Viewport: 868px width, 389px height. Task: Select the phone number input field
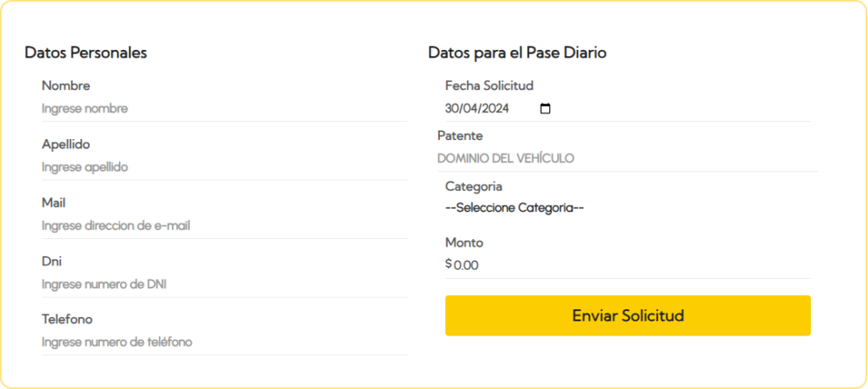225,342
